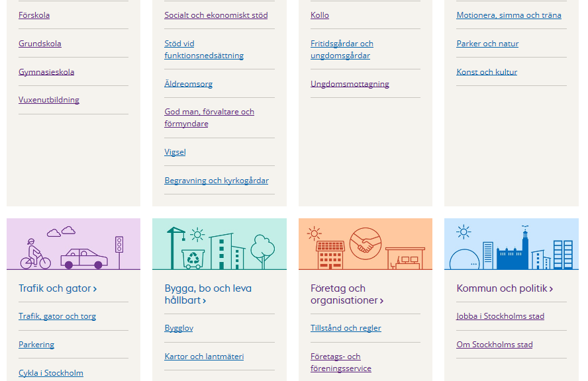Click Jobba i Stockholms stad link

500,316
